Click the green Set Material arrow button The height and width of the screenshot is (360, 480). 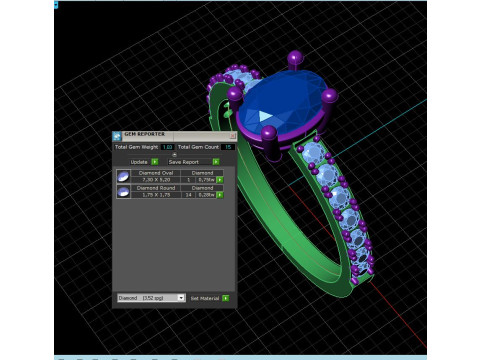tap(226, 298)
